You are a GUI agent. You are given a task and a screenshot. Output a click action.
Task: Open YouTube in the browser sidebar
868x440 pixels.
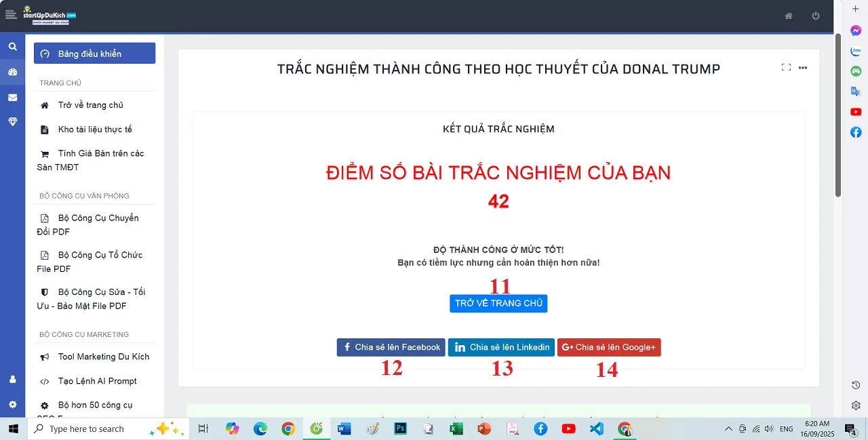[856, 112]
